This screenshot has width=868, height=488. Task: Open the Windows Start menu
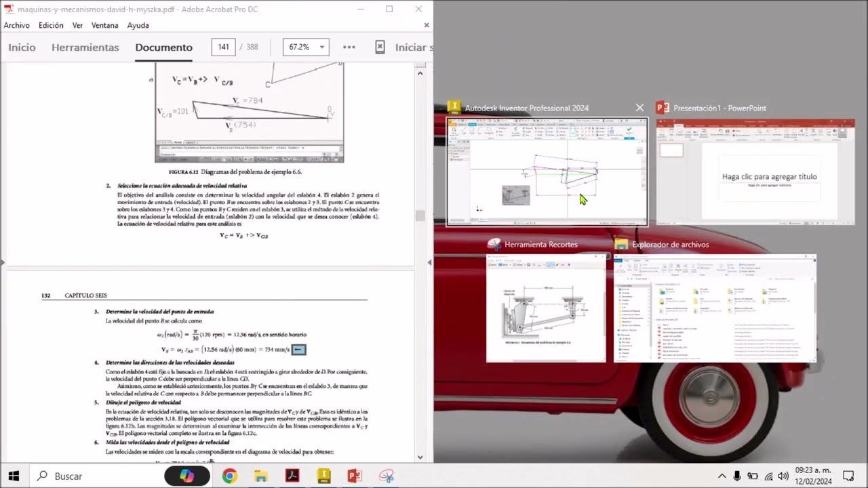coord(14,476)
